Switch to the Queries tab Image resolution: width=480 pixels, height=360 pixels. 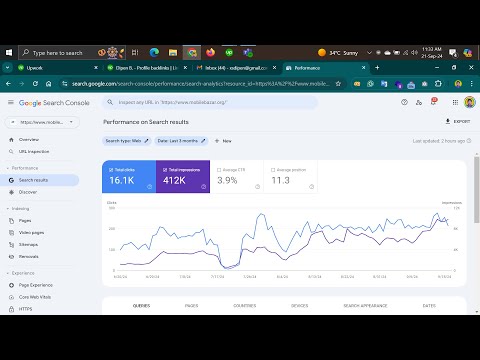click(141, 306)
